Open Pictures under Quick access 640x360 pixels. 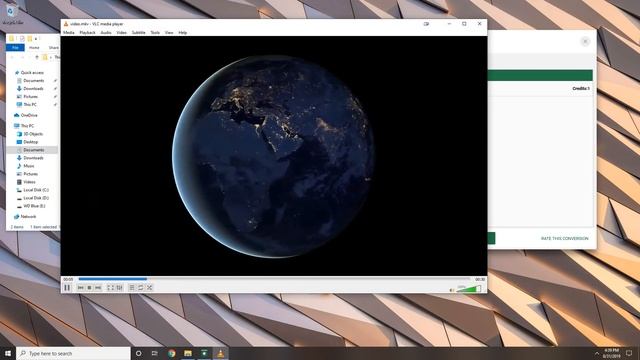pos(30,97)
